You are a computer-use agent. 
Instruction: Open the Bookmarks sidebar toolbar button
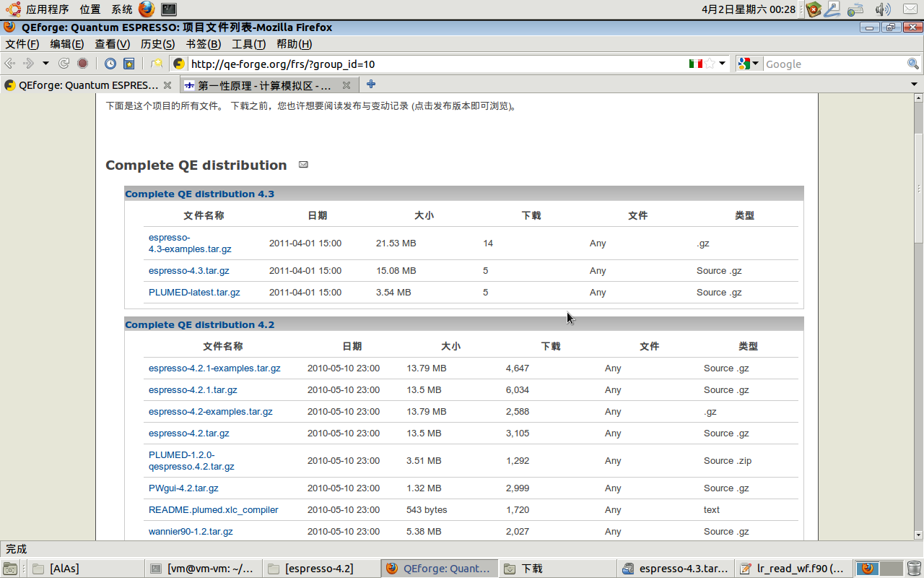[128, 64]
